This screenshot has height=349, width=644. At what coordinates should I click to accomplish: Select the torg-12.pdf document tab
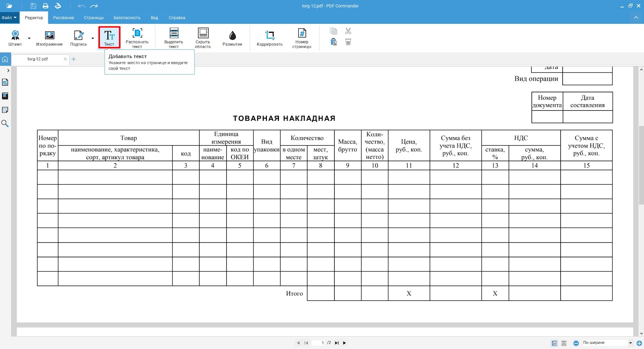(37, 59)
